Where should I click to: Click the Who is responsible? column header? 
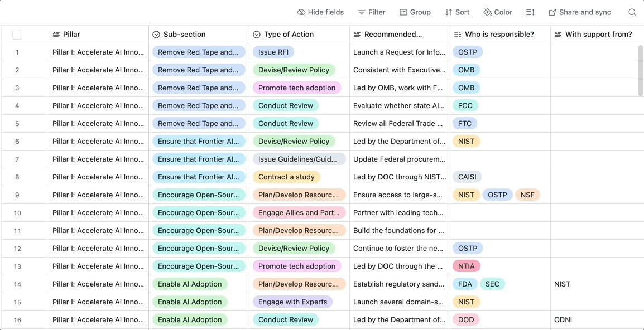point(500,35)
